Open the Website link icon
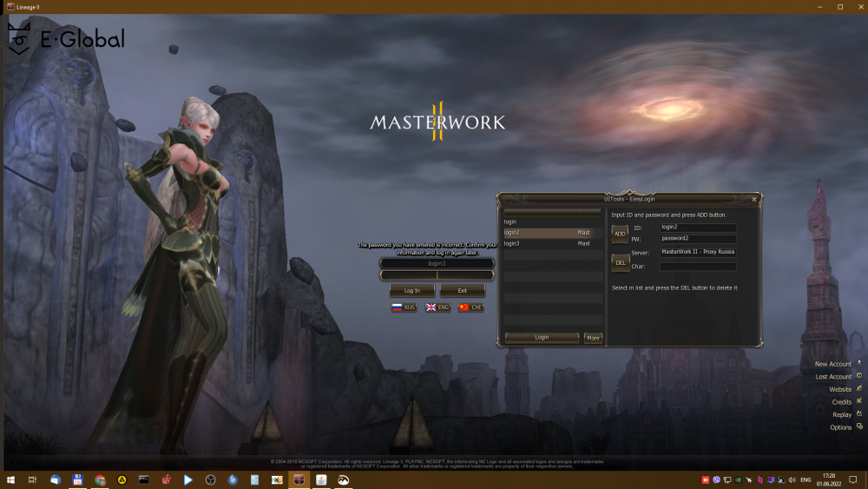 pos(858,389)
